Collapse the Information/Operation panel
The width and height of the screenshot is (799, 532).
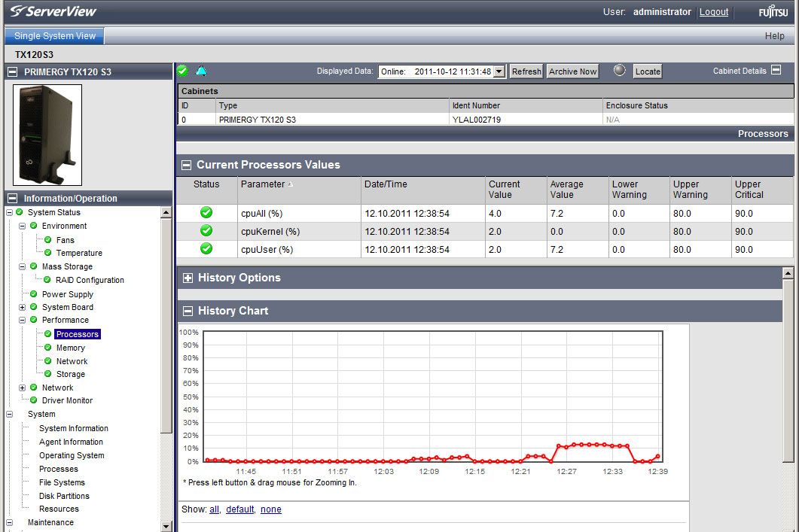[x=12, y=198]
